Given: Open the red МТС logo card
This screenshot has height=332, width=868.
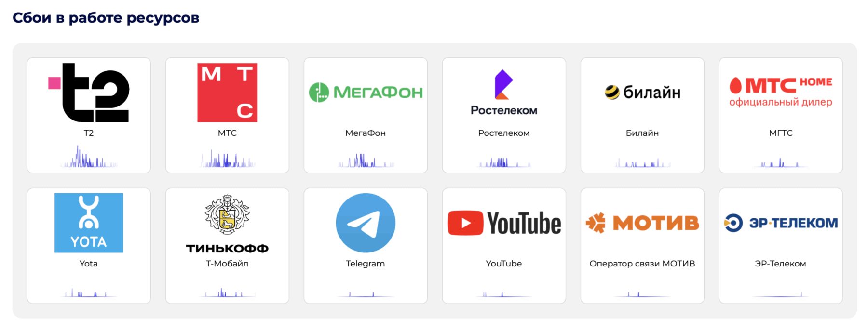Looking at the screenshot, I should click(227, 93).
